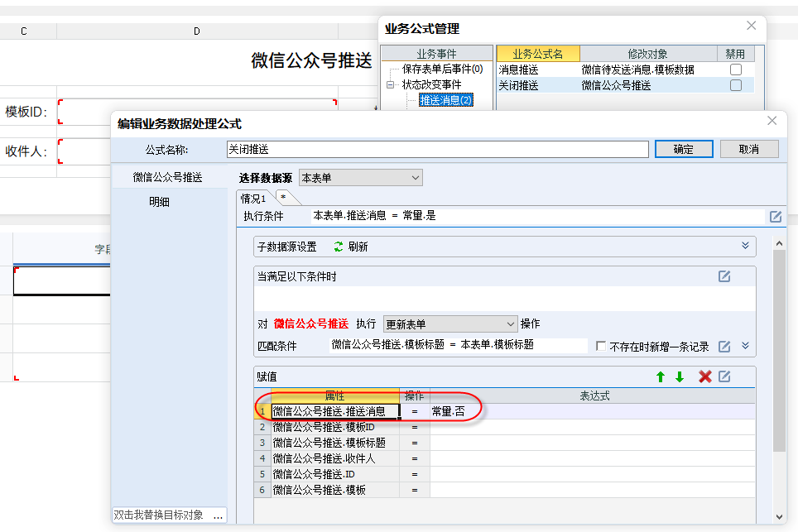The image size is (798, 532).
Task: Switch to the 情况1 tab
Action: (x=253, y=199)
